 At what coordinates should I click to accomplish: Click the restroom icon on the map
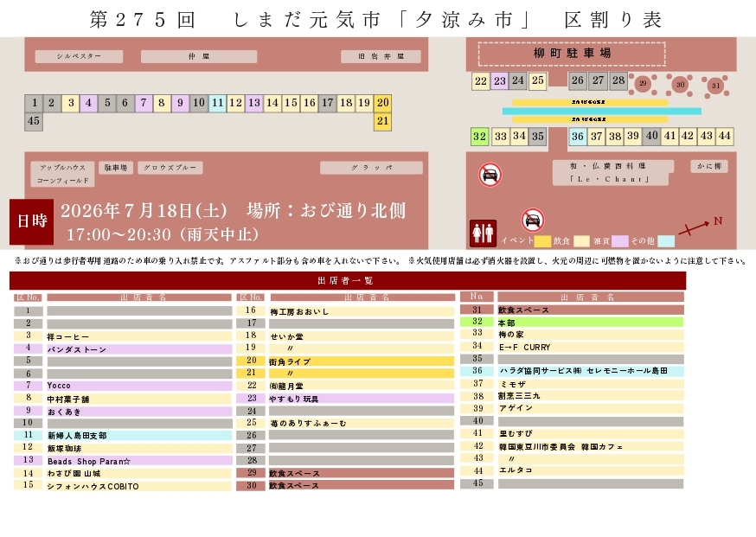coord(483,233)
